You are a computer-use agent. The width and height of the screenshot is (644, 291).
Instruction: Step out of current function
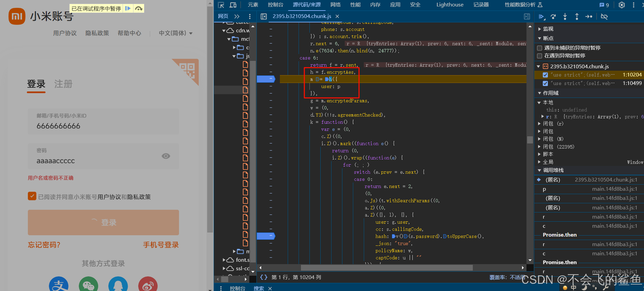pos(577,16)
